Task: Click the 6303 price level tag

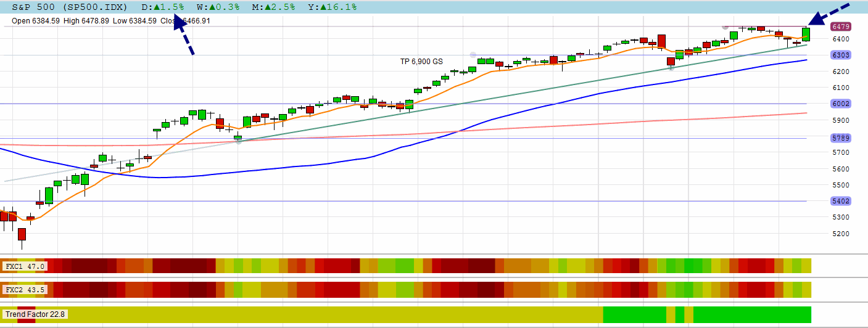Action: 841,55
